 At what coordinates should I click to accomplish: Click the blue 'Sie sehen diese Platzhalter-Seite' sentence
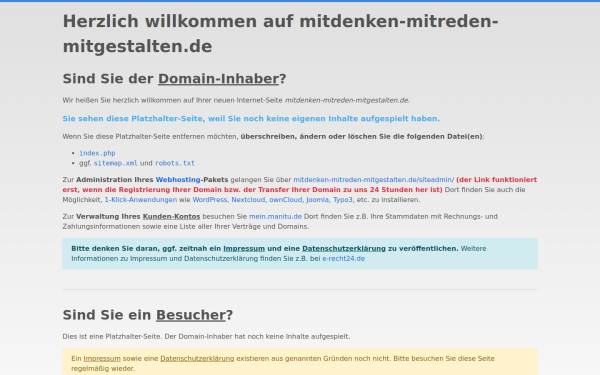(x=251, y=119)
